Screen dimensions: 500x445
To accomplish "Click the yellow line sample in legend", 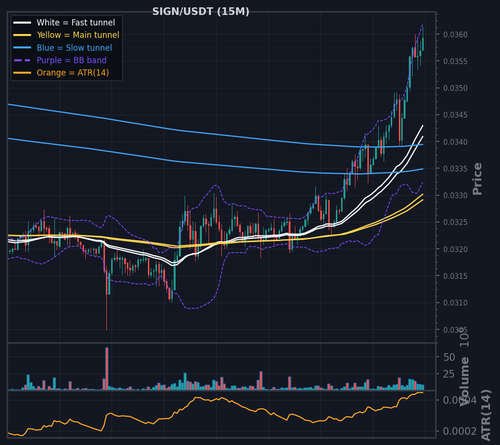I will point(22,35).
